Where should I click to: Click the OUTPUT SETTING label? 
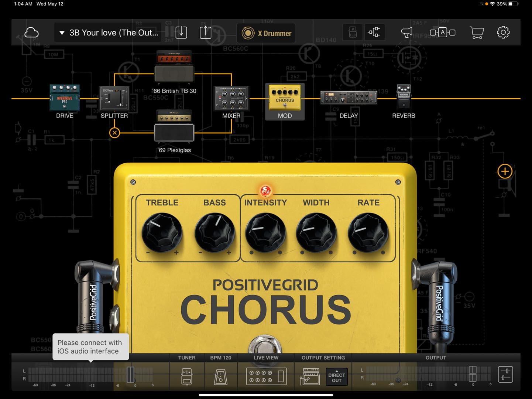coord(323,358)
